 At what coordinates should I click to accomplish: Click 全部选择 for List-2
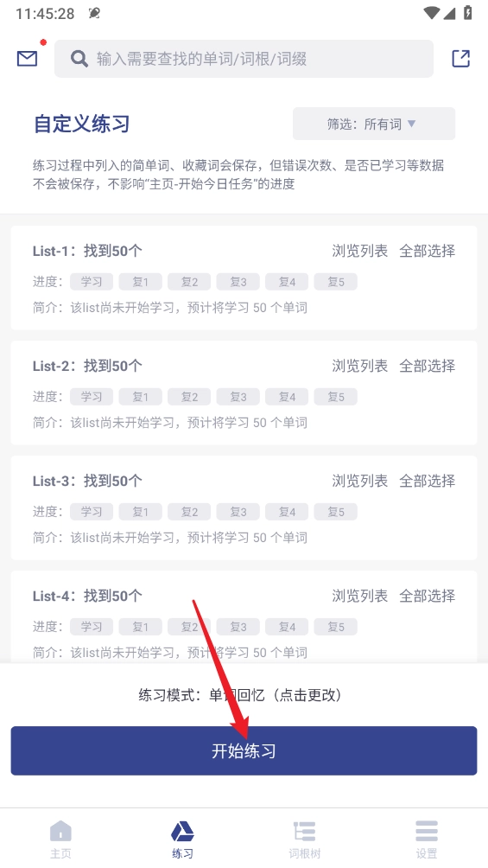point(428,366)
